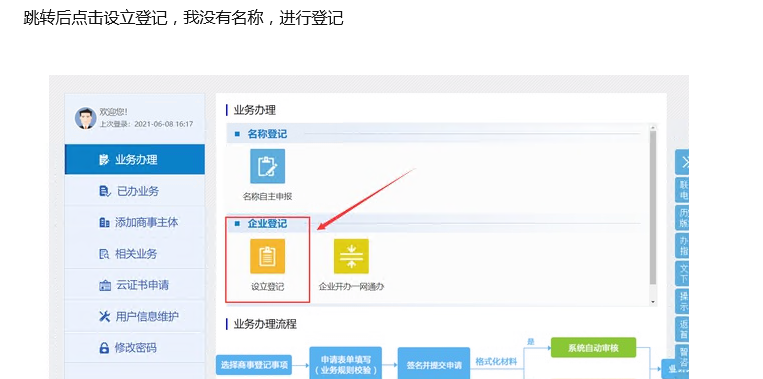763x379 pixels.
Task: Click the 上次登录 2021-06-08 16:17 text
Action: click(146, 124)
